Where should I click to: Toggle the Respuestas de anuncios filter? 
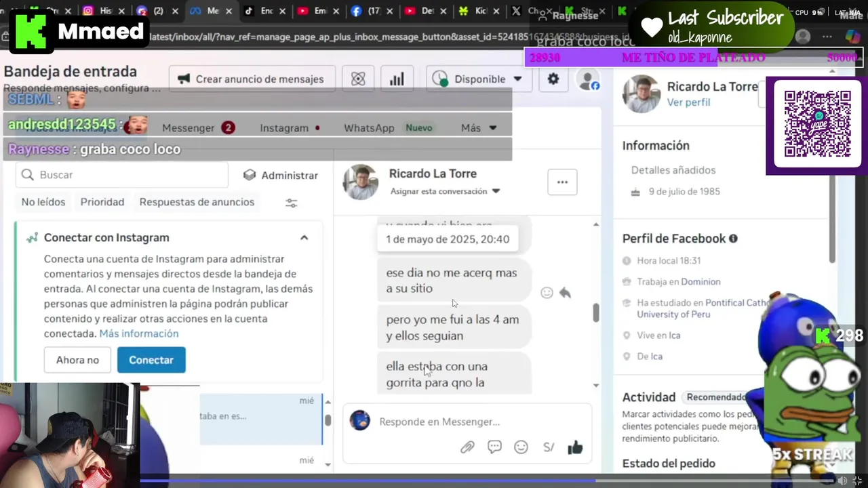(197, 202)
